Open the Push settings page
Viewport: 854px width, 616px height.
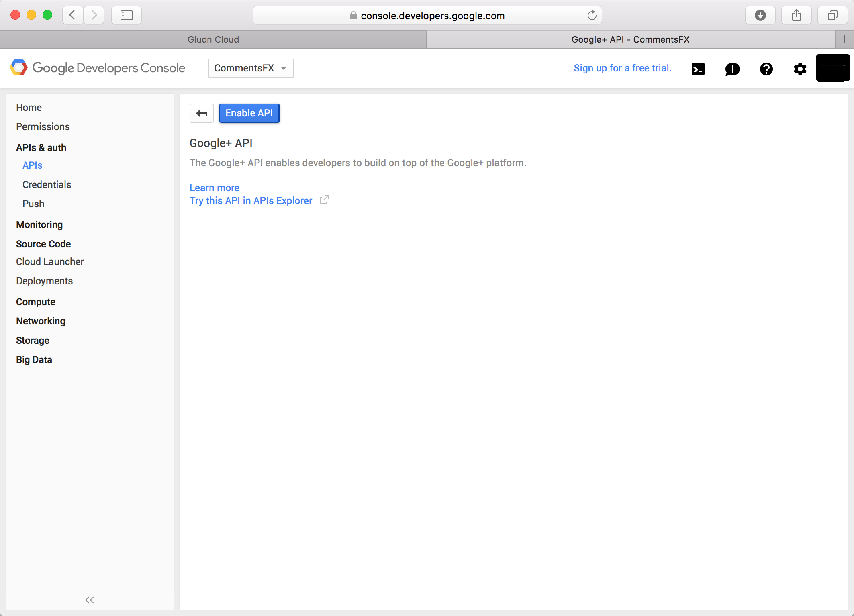(33, 204)
